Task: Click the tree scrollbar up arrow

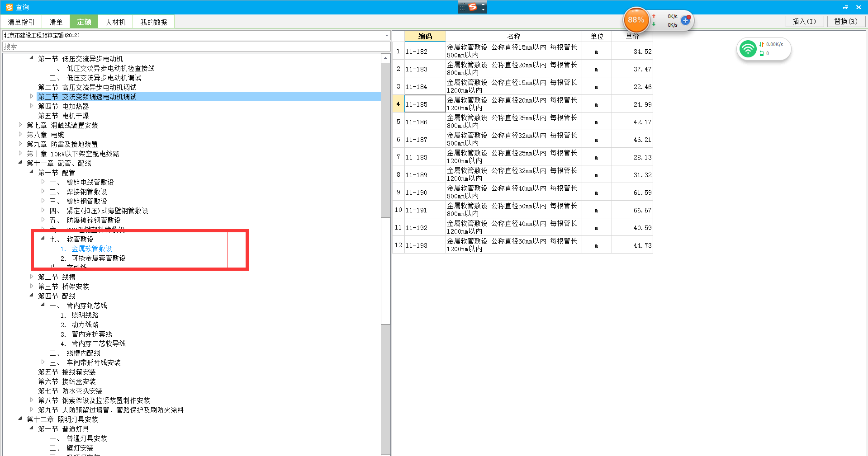Action: [385, 58]
